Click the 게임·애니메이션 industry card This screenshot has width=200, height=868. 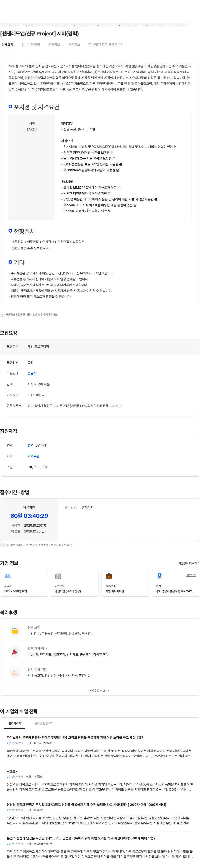tap(125, 583)
